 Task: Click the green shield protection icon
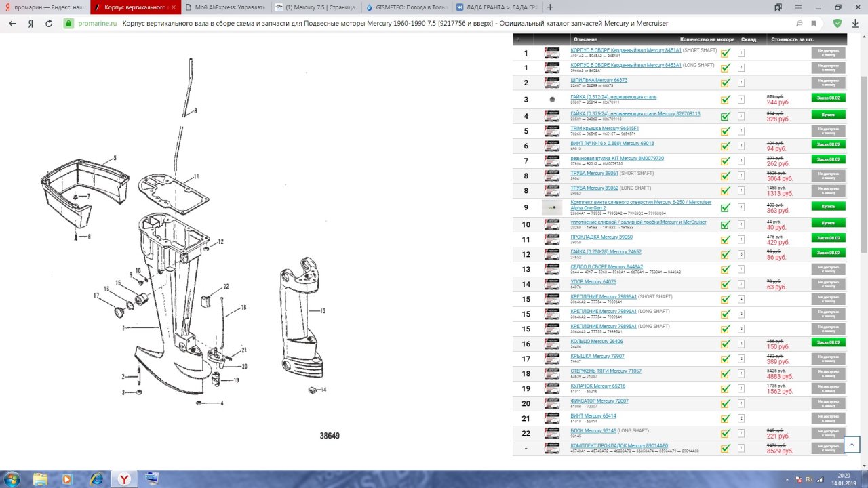[x=837, y=23]
